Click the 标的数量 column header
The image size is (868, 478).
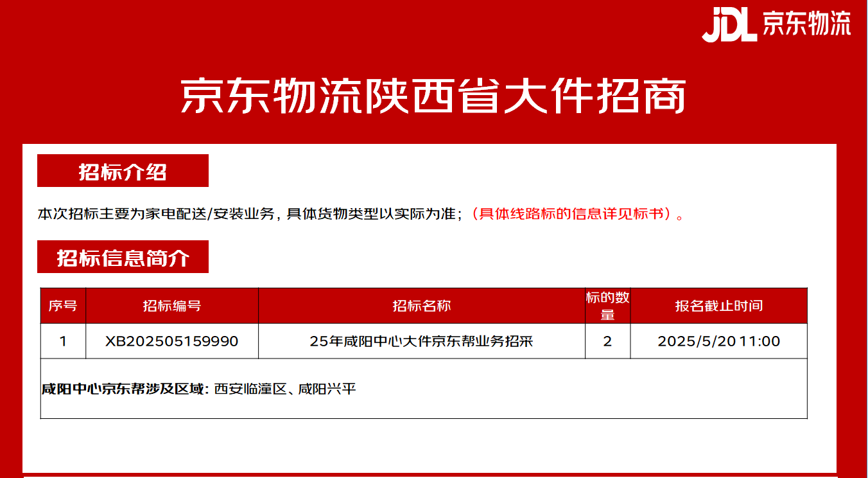607,306
